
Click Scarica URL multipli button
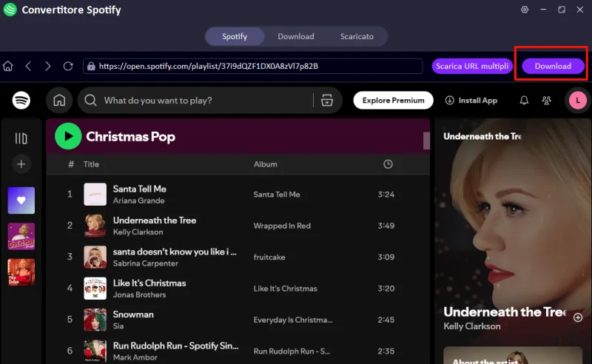click(472, 66)
